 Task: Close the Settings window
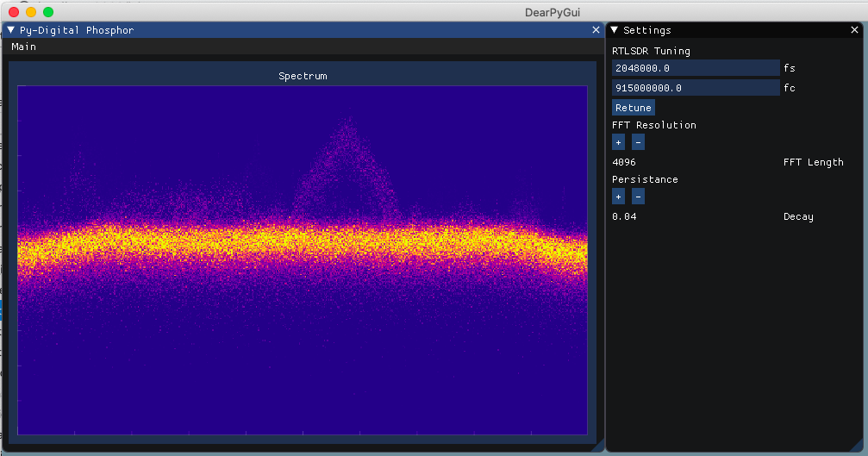coord(854,30)
